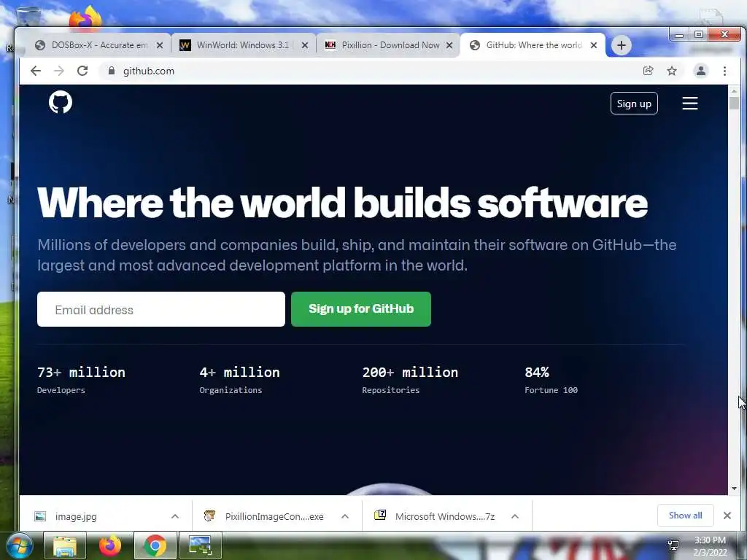Go back using browser back arrow
The height and width of the screenshot is (560, 747).
pos(36,71)
